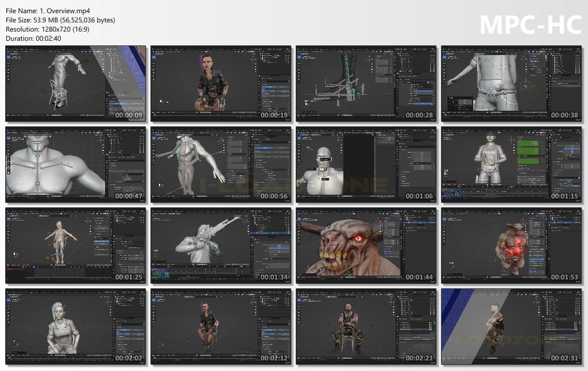Click the 'File Size: 53.9 MB' line
Image resolution: width=588 pixels, height=371 pixels.
60,20
